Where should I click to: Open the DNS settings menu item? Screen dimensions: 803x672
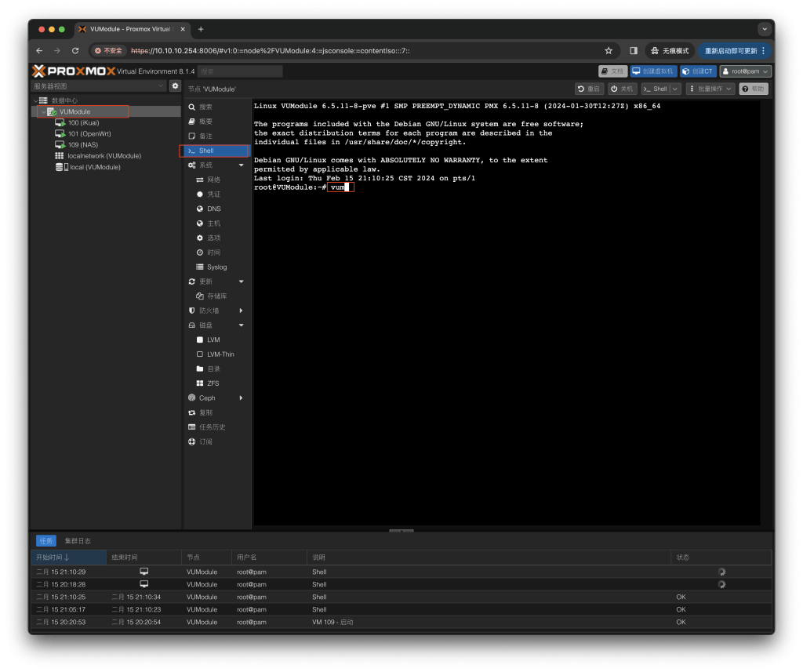pos(213,209)
